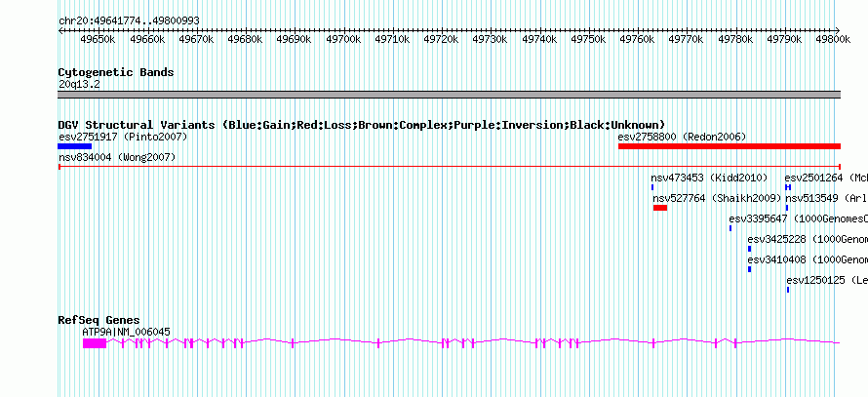Open esv2758800 (Redon2006) variant label
Viewport: 868px width, 397px height.
pos(682,137)
